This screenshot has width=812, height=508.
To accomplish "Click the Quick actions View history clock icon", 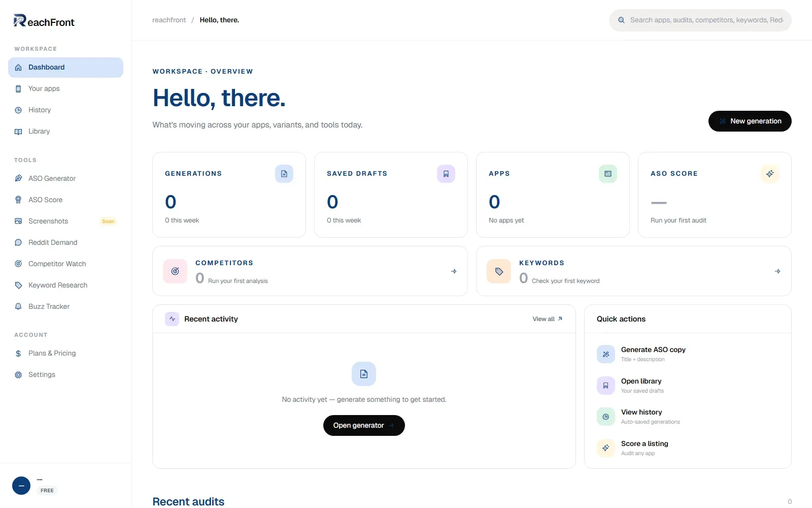I will pos(606,417).
